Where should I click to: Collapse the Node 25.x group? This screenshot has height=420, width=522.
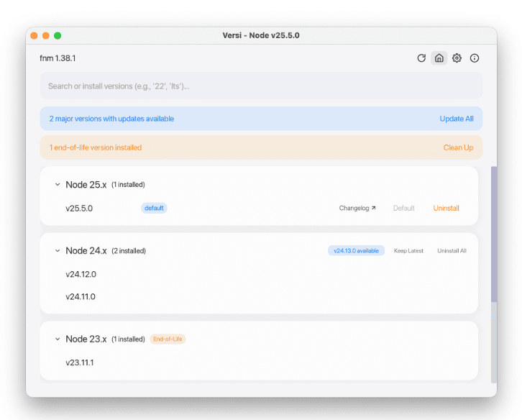pyautogui.click(x=58, y=185)
